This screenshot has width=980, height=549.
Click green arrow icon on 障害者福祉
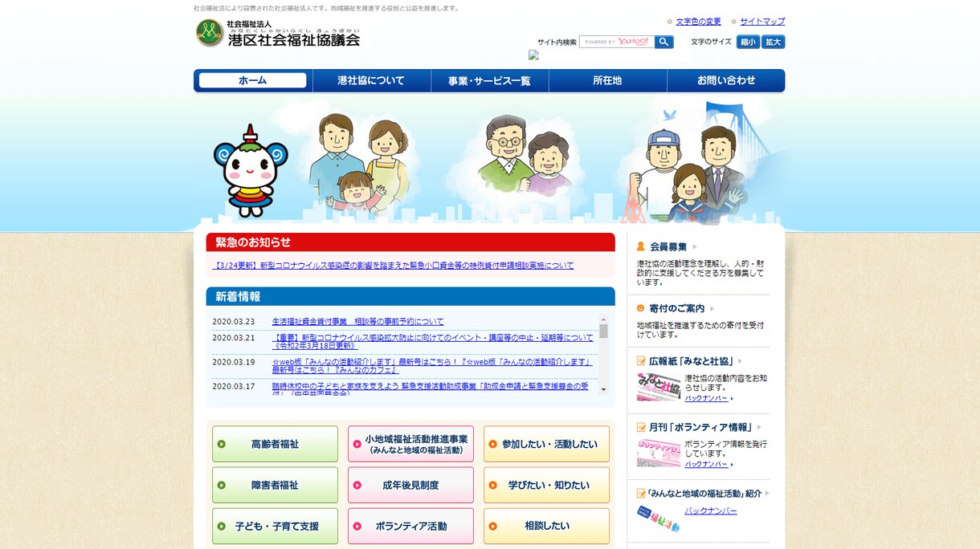click(x=222, y=485)
